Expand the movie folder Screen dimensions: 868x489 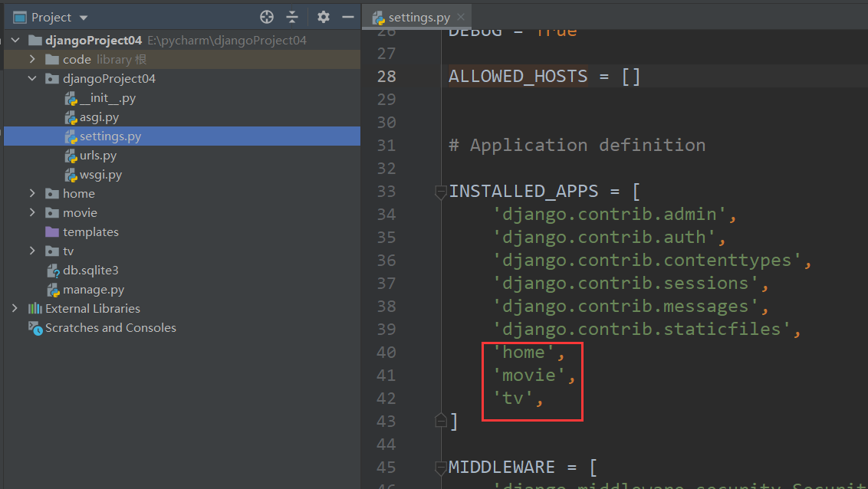[32, 212]
